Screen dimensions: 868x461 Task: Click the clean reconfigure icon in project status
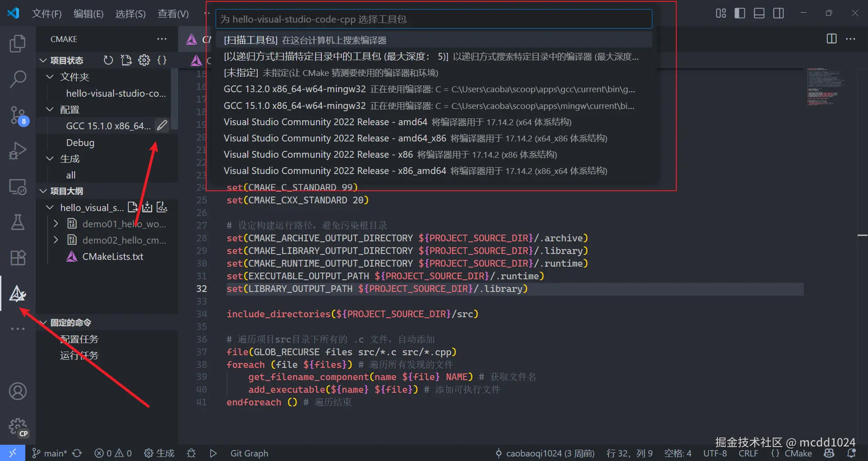click(x=126, y=60)
